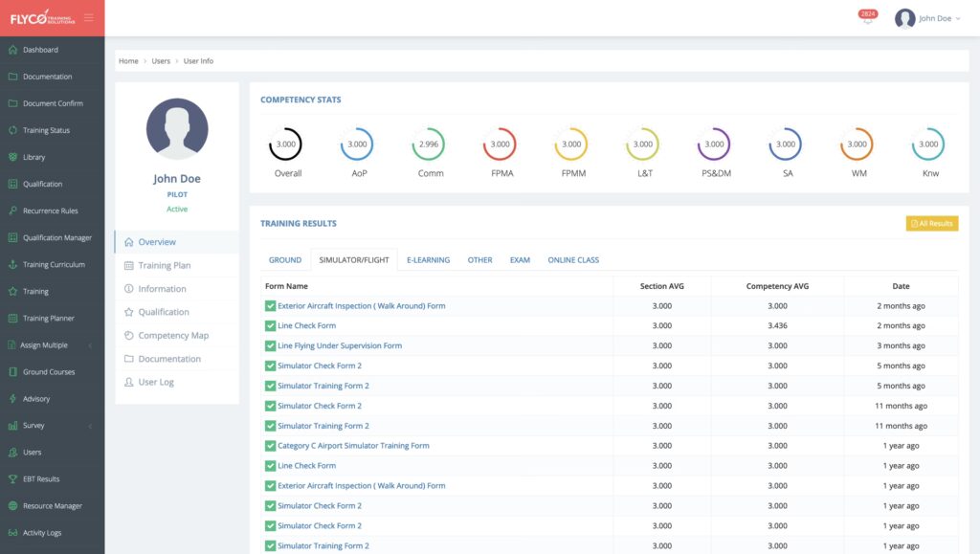Switch to the E-LEARNING results tab

[428, 259]
